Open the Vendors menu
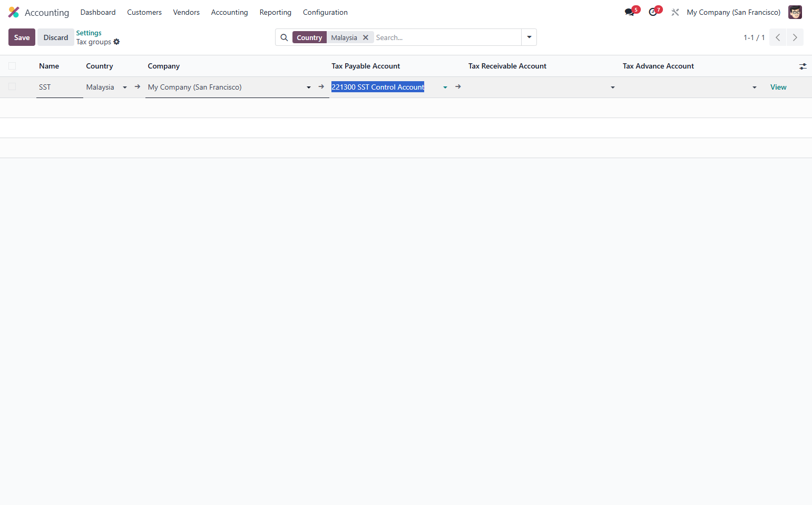 187,12
